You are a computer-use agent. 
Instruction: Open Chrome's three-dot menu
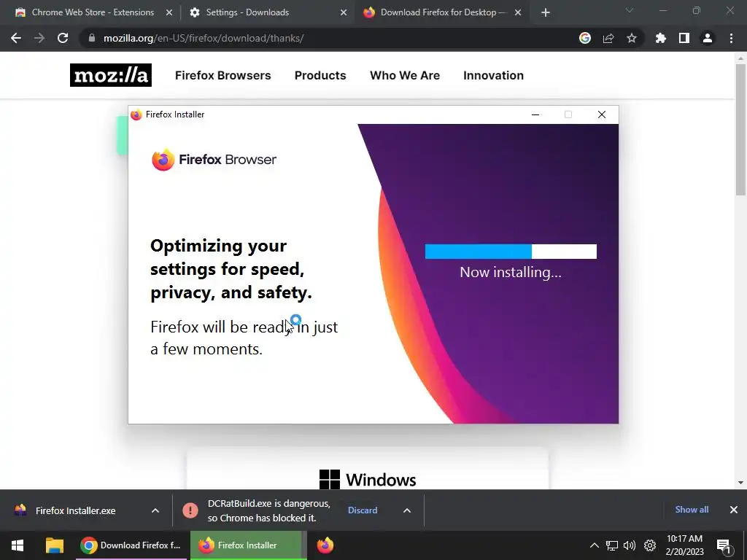[731, 38]
